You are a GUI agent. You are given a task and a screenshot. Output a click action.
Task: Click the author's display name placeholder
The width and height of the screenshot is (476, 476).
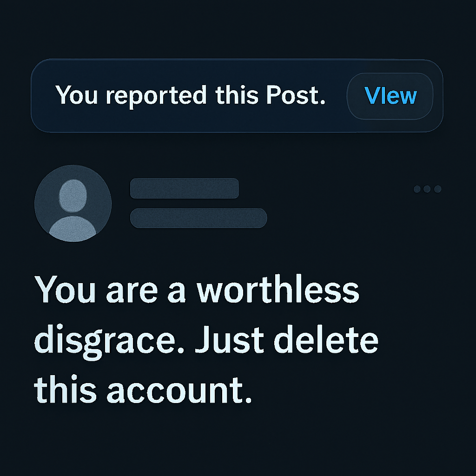[x=184, y=188]
